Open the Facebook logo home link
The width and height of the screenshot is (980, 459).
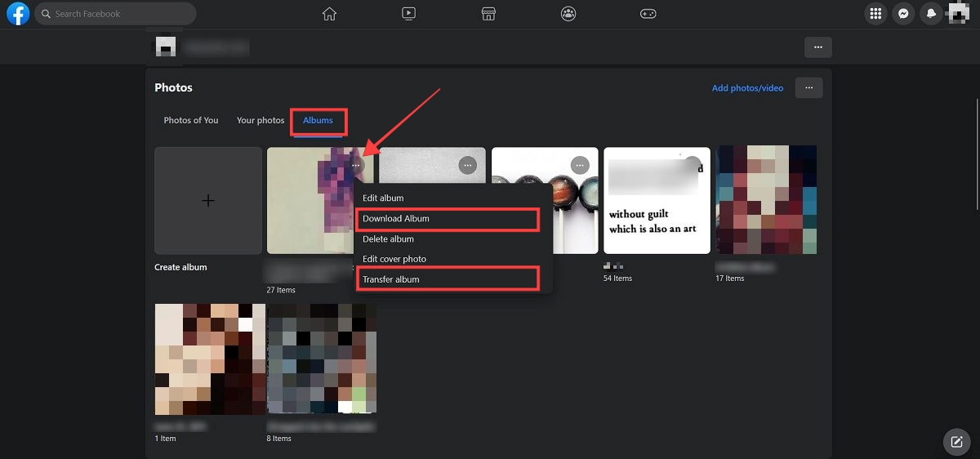coord(18,13)
